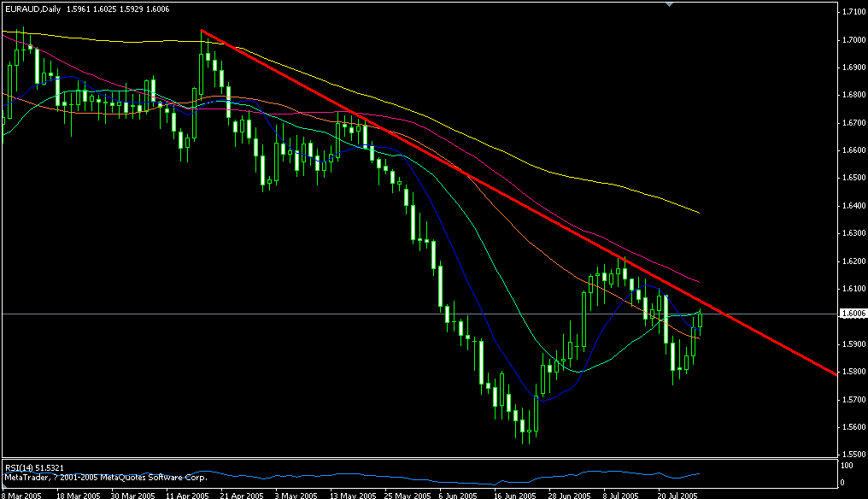Click the 8 Mar 2005 date label
This screenshot has width=868, height=499.
coord(21,495)
